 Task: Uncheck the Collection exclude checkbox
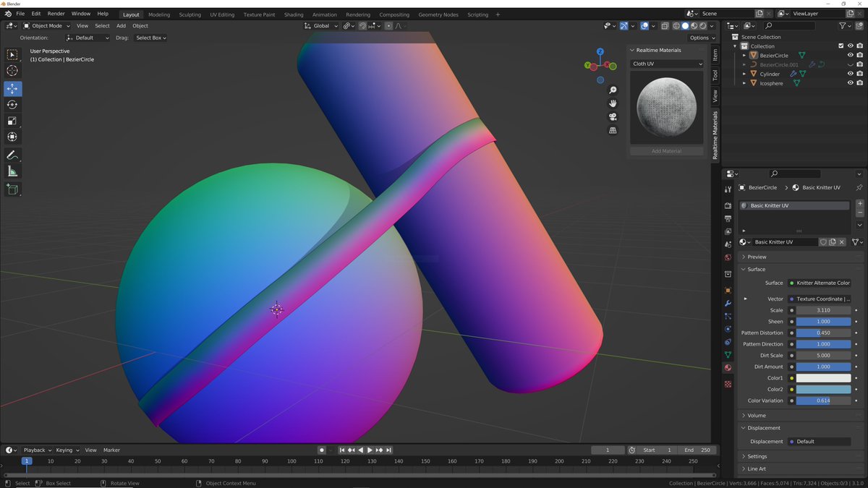tap(841, 46)
